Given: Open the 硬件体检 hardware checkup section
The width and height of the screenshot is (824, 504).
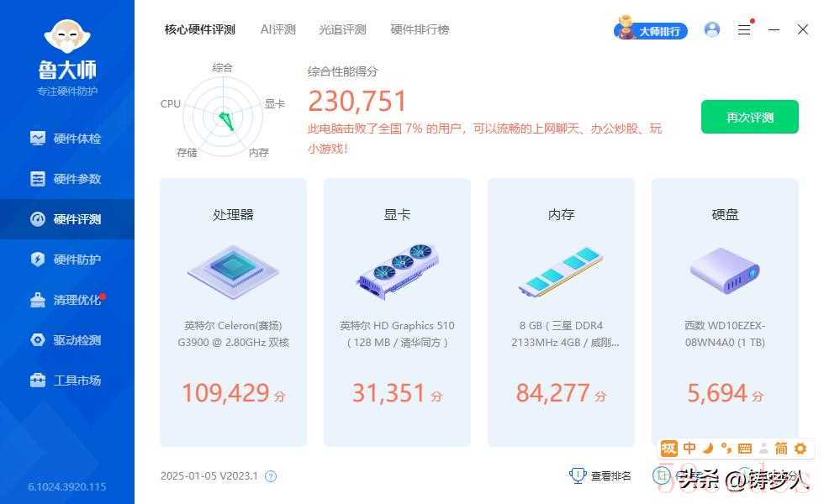Looking at the screenshot, I should 66,139.
